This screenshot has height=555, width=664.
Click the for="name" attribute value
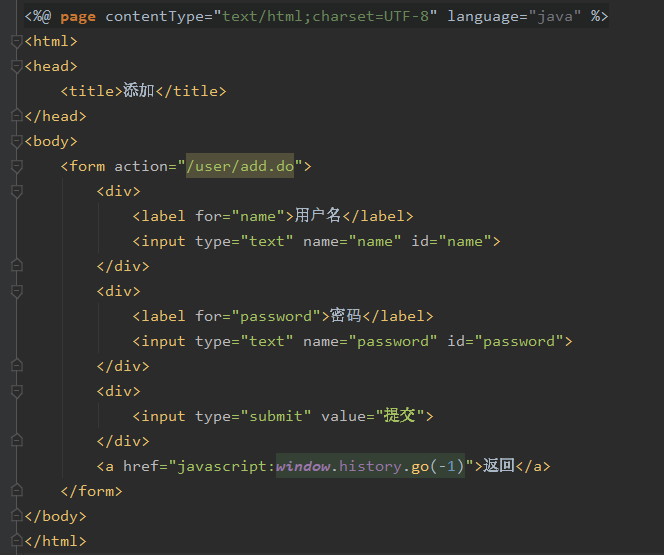pyautogui.click(x=258, y=216)
